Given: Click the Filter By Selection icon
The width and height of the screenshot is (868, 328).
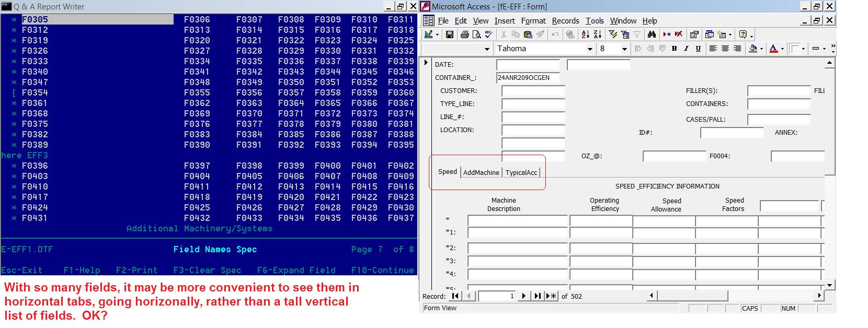Looking at the screenshot, I should pyautogui.click(x=613, y=34).
